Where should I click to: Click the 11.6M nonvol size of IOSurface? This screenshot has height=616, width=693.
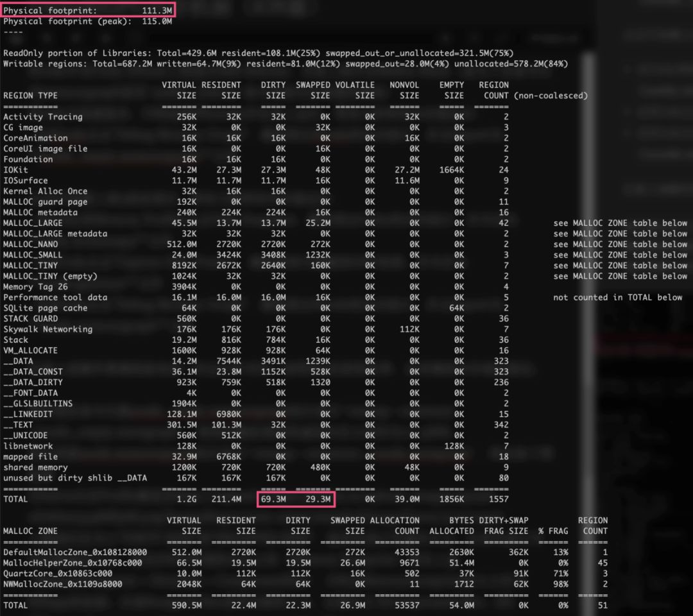click(x=407, y=180)
